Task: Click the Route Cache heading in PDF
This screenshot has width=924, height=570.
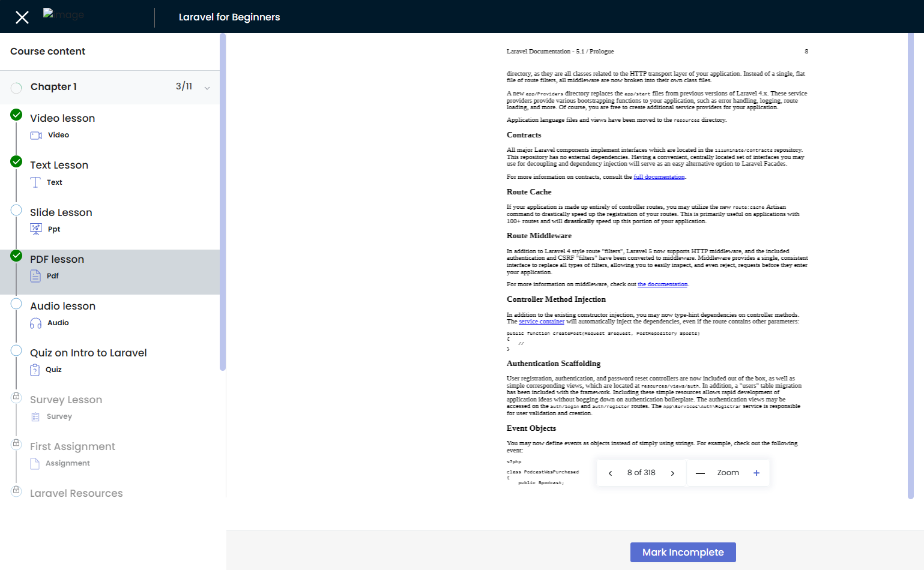Action: pos(529,192)
